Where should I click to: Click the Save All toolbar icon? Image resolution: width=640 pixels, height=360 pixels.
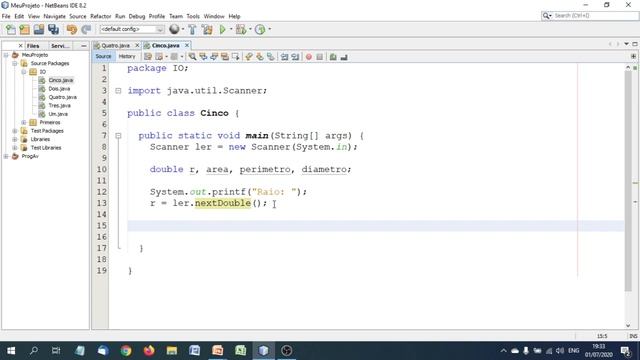pyautogui.click(x=53, y=29)
